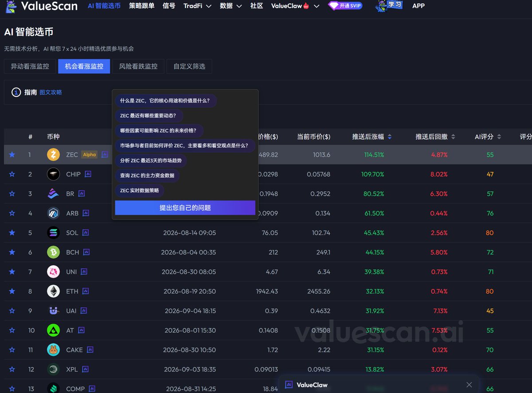Image resolution: width=532 pixels, height=393 pixels.
Task: Open the BCH coin icon
Action: coord(53,252)
